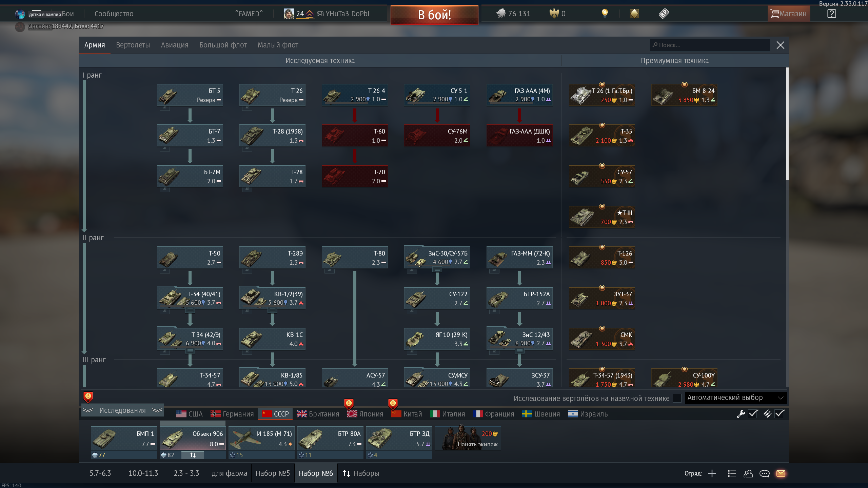Expand the Т-34 (42/Э) vehicle group
This screenshot has width=868, height=488.
pos(190,351)
